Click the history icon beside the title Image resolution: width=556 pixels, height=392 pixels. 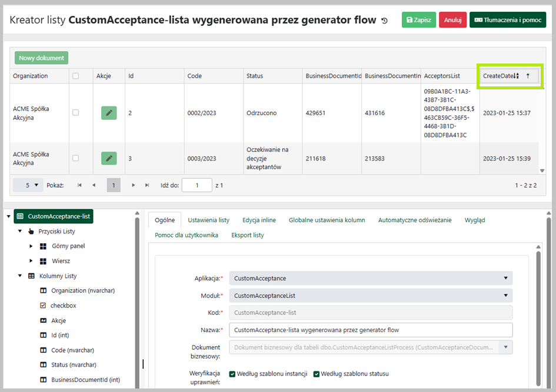pyautogui.click(x=385, y=21)
